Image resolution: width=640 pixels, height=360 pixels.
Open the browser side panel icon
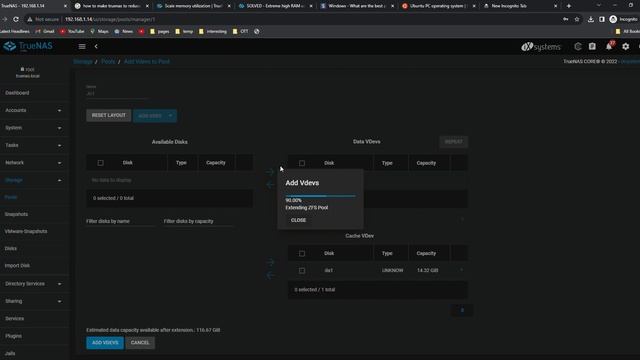pyautogui.click(x=602, y=19)
